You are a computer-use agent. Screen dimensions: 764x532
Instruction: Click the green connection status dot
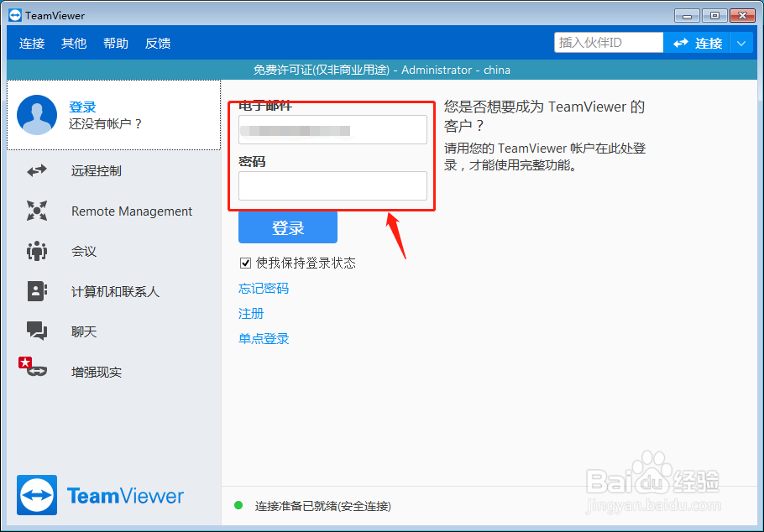(x=238, y=505)
